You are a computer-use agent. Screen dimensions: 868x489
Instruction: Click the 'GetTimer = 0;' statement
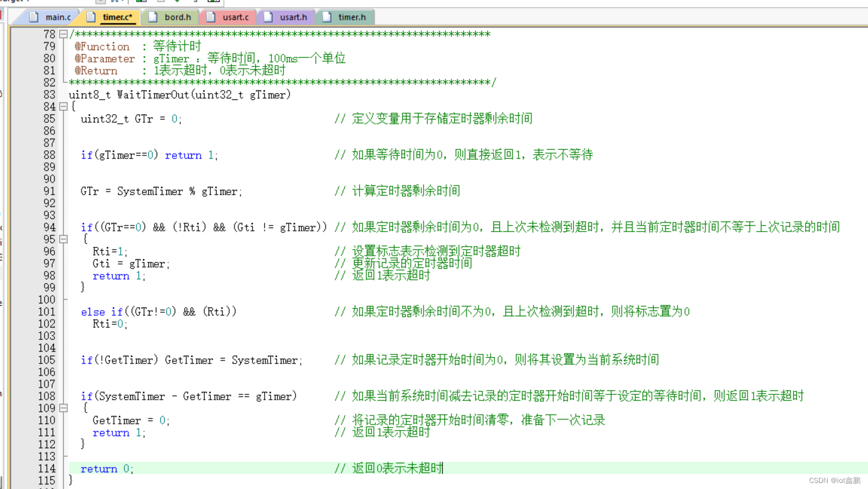(131, 420)
